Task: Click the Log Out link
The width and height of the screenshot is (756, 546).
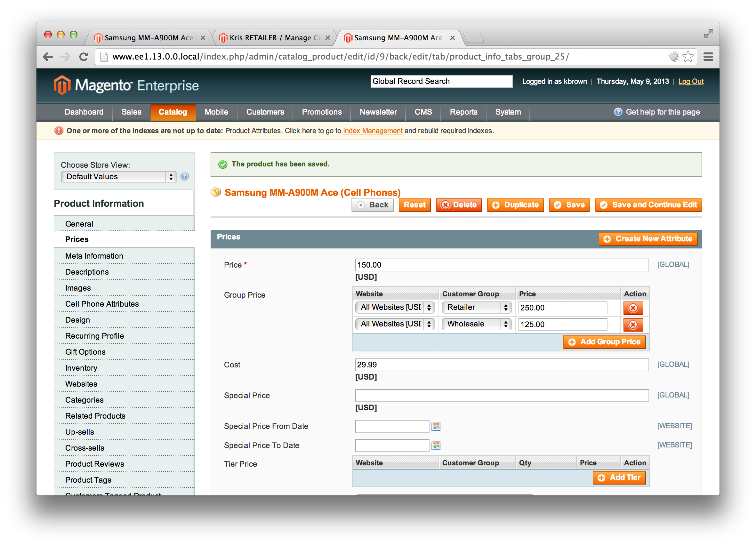Action: click(691, 81)
